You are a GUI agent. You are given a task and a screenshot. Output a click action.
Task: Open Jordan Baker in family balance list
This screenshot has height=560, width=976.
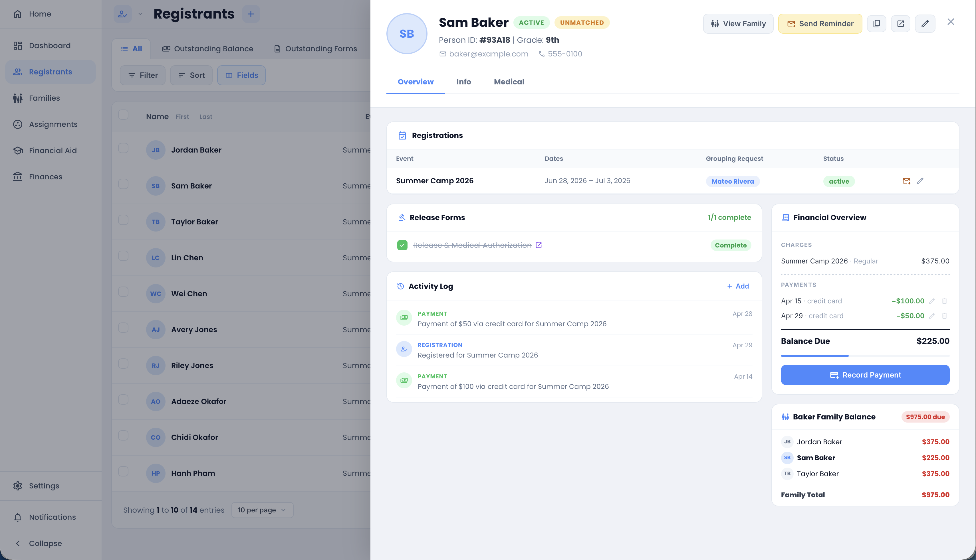coord(865,442)
